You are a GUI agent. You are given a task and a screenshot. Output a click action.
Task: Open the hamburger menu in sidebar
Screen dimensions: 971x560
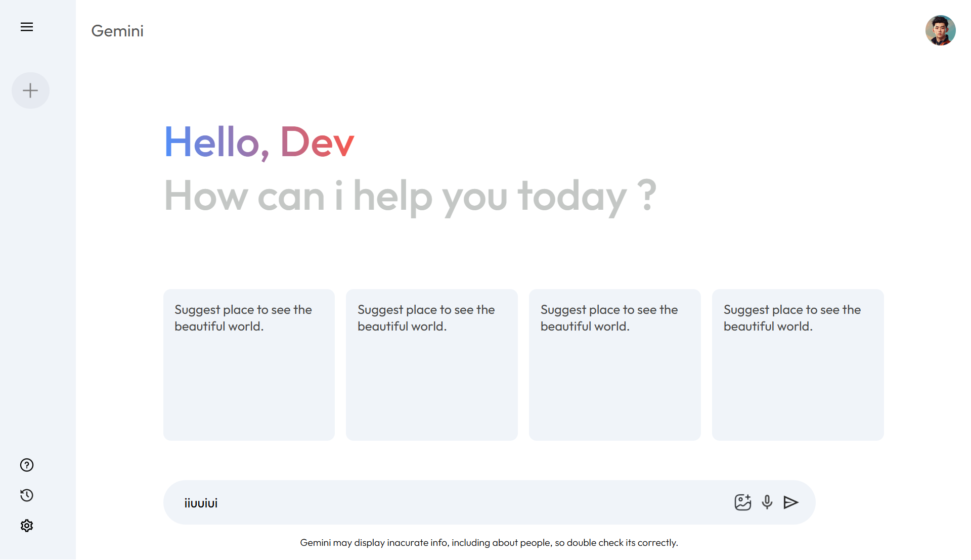(27, 27)
